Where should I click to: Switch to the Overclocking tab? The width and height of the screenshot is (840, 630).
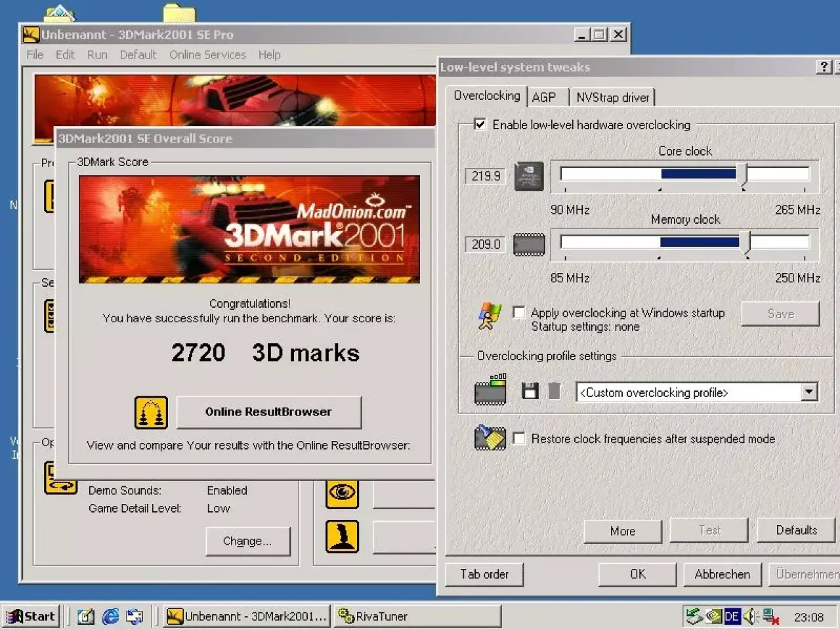(487, 96)
